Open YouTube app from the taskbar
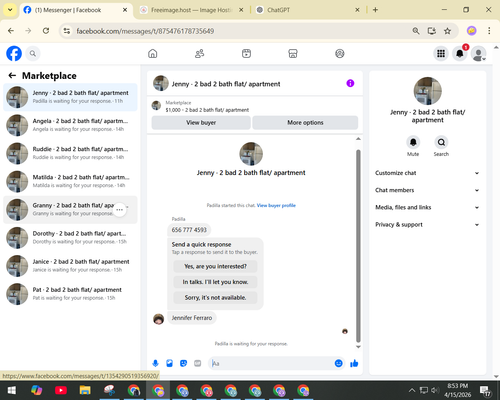This screenshot has height=400, width=500. [61, 390]
